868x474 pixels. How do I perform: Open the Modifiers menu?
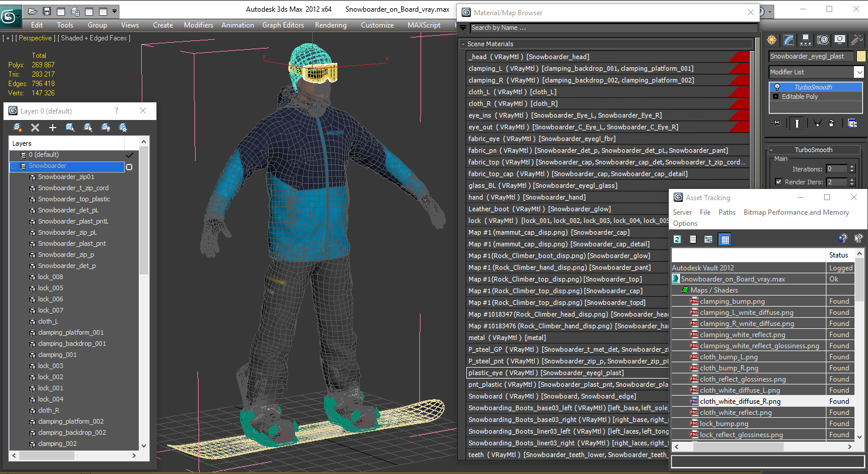[199, 25]
